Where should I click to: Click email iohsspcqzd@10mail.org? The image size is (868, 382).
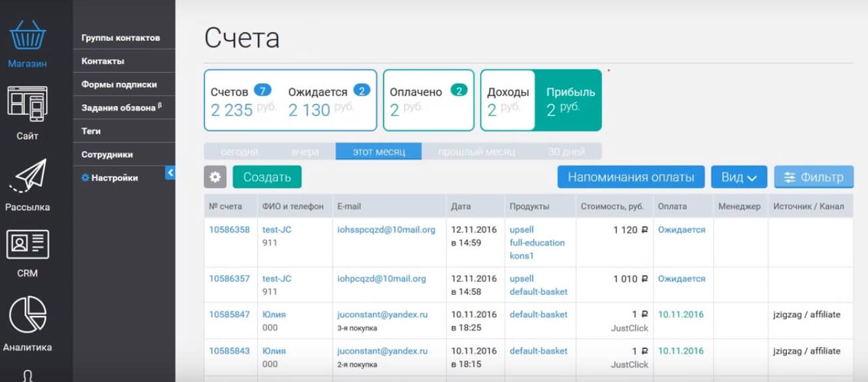pos(386,229)
